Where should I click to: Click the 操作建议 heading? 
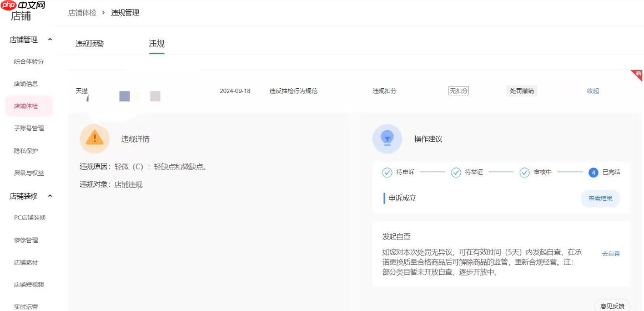point(428,139)
